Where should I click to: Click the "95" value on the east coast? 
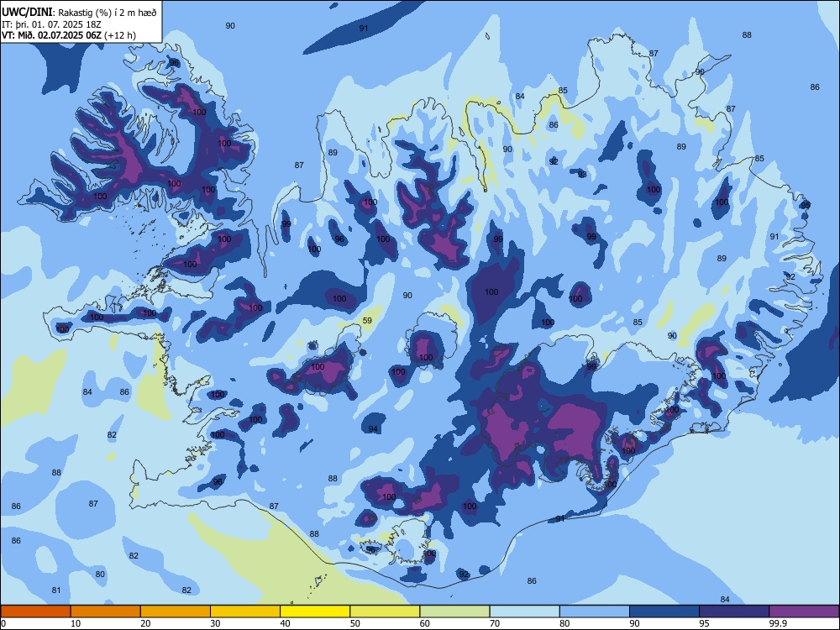(806, 206)
